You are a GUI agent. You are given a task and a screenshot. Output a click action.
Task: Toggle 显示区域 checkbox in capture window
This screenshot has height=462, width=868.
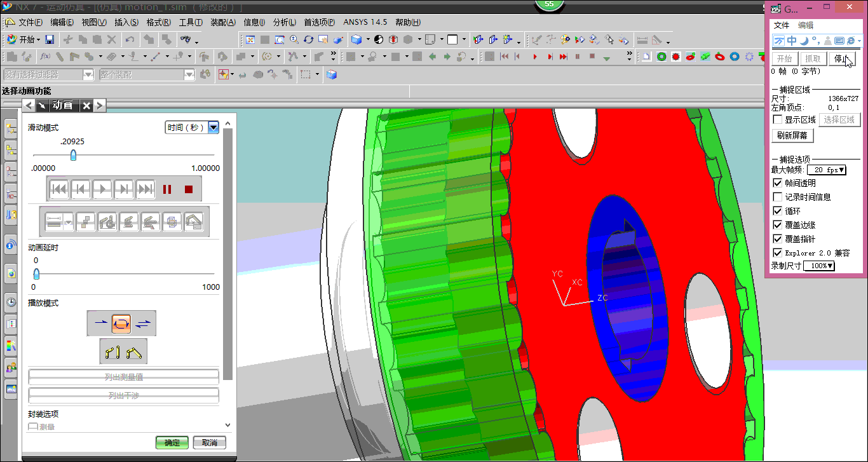point(777,119)
